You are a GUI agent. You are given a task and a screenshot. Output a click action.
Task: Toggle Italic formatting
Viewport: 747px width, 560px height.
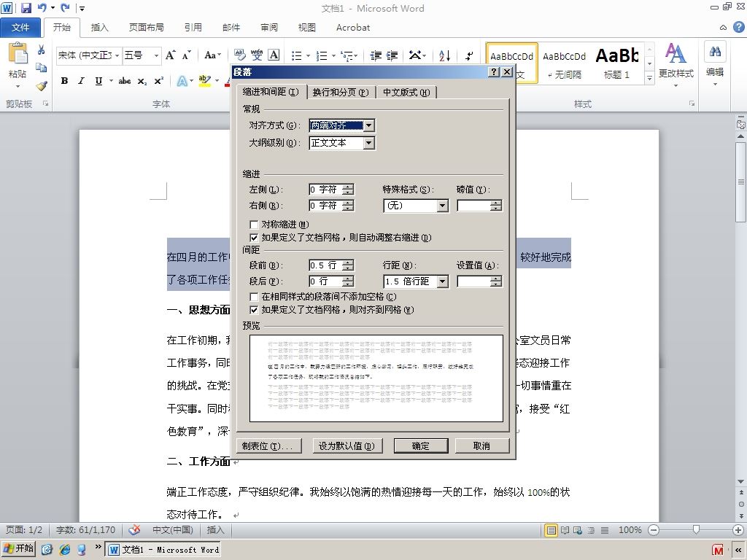82,81
